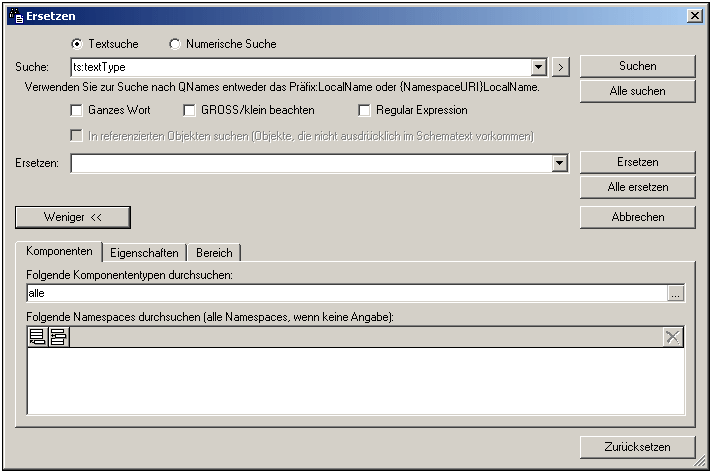Viewport: 712px width, 473px height.
Task: Switch to the Komponenten tab
Action: click(59, 251)
